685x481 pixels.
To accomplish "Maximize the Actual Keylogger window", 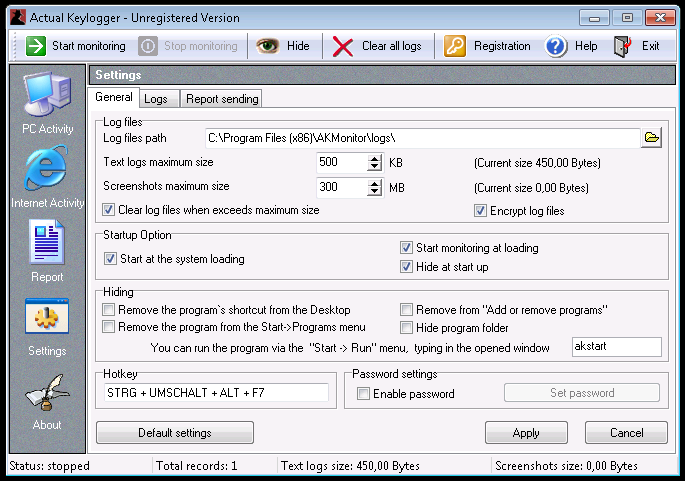I will [627, 18].
